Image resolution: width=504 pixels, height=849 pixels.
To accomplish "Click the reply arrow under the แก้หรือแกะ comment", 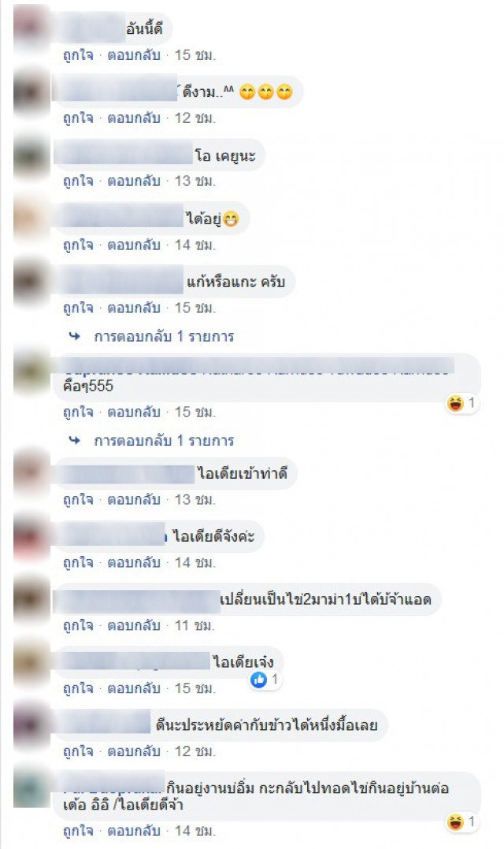I will (x=75, y=336).
